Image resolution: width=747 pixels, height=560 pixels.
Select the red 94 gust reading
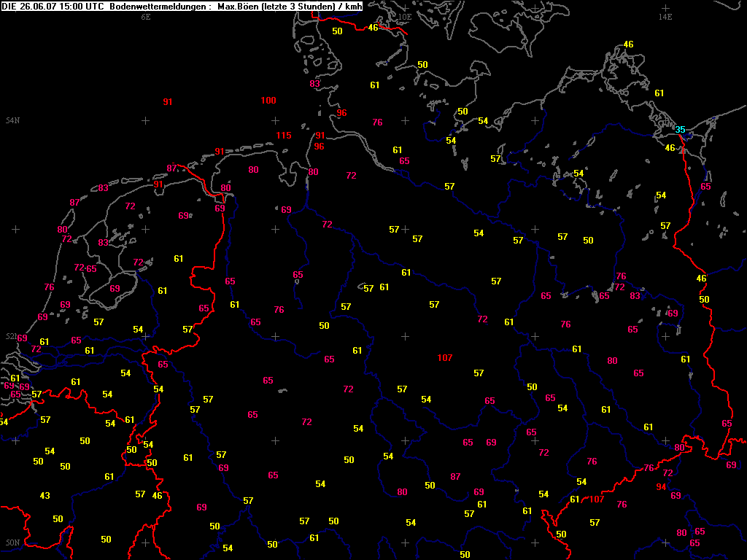(x=661, y=487)
